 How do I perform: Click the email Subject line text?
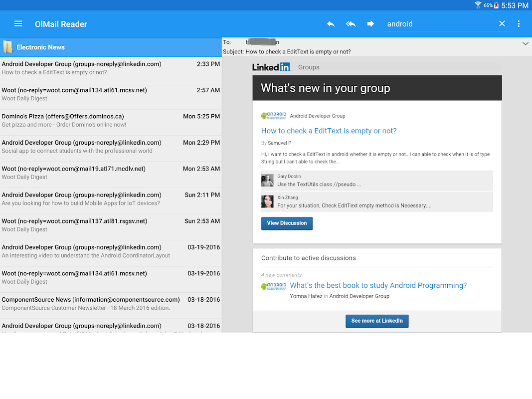287,51
